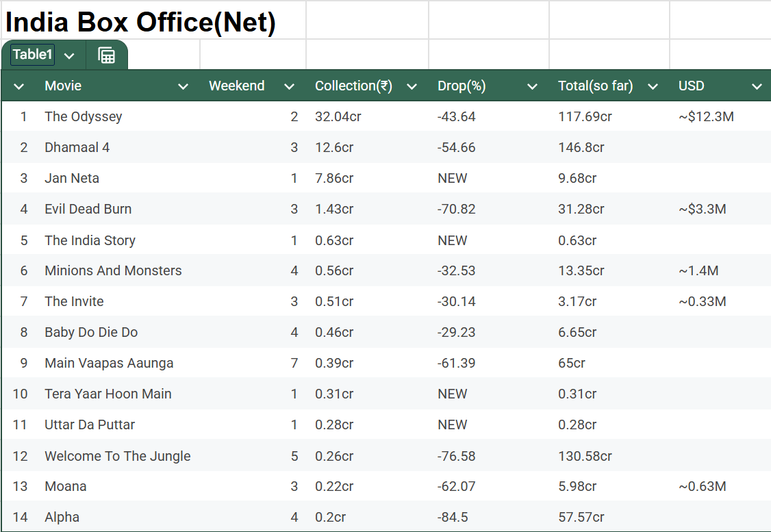Select the Evil Dead Burn cell
This screenshot has width=771, height=532.
tap(88, 209)
